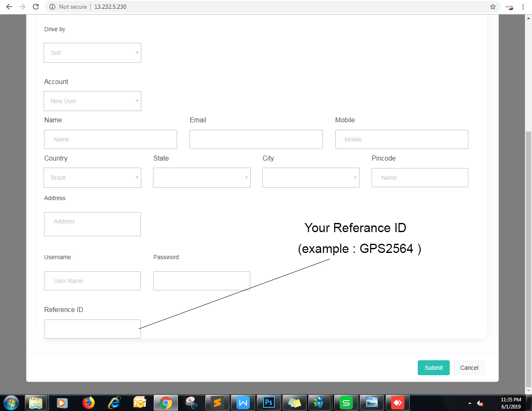Image resolution: width=532 pixels, height=411 pixels.
Task: Click the browser back arrow
Action: tap(9, 7)
